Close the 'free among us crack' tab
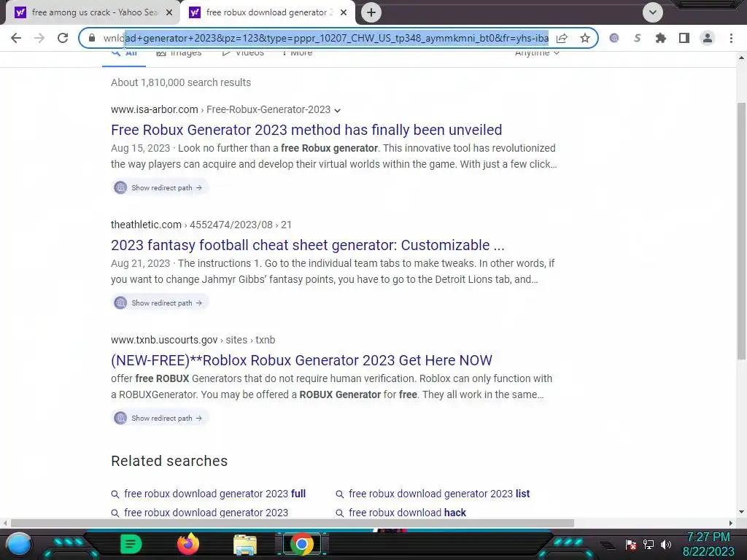 click(169, 13)
